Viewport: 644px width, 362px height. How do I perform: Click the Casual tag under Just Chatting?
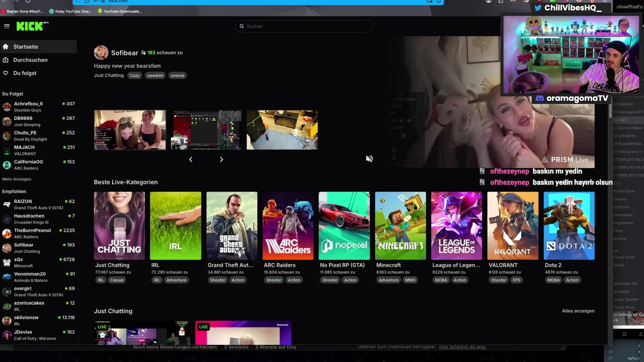point(117,280)
